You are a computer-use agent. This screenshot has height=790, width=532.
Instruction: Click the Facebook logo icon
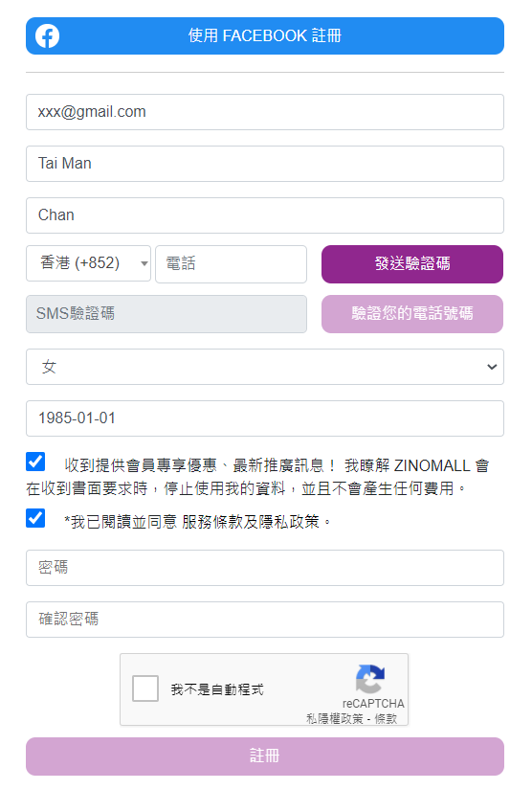47,35
